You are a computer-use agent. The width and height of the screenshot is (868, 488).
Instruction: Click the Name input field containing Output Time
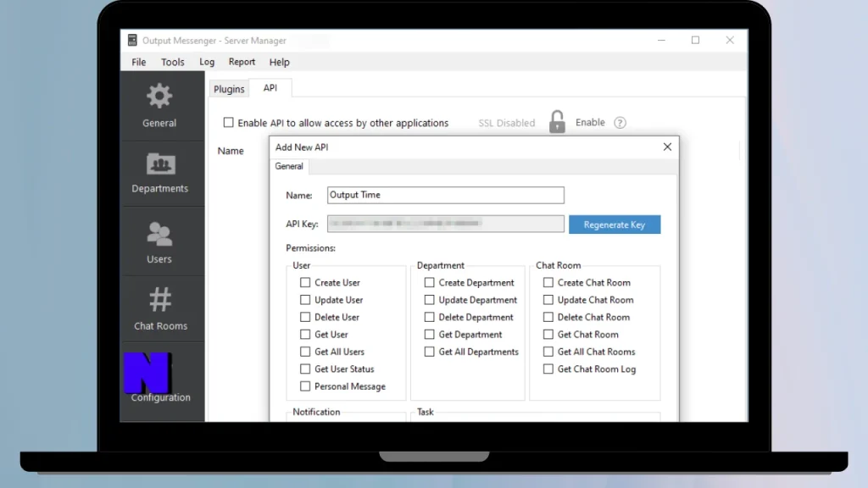(446, 195)
